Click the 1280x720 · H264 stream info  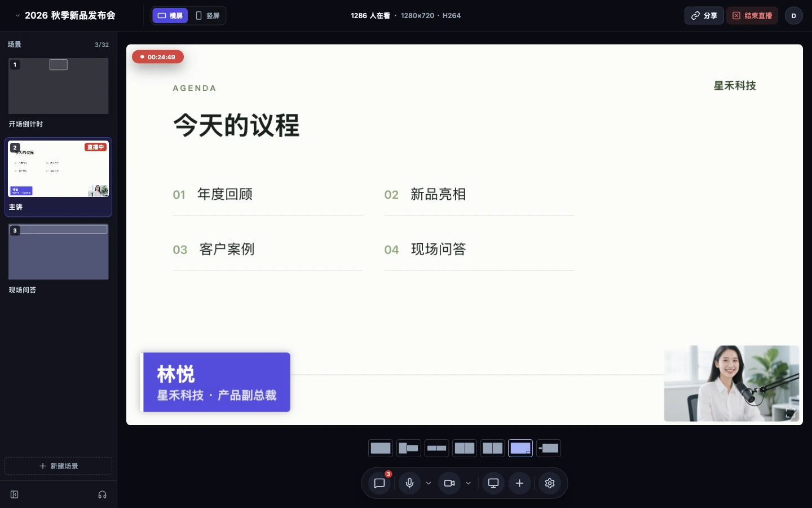point(431,16)
